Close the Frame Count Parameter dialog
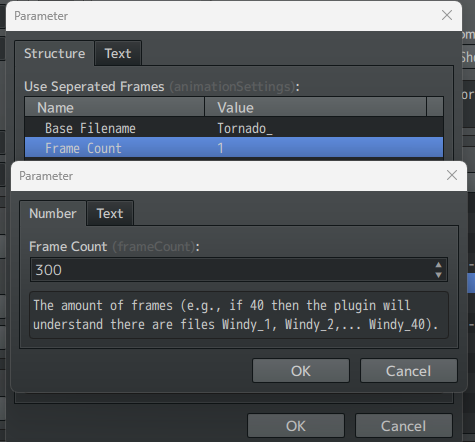Image resolution: width=475 pixels, height=442 pixels. pyautogui.click(x=452, y=175)
